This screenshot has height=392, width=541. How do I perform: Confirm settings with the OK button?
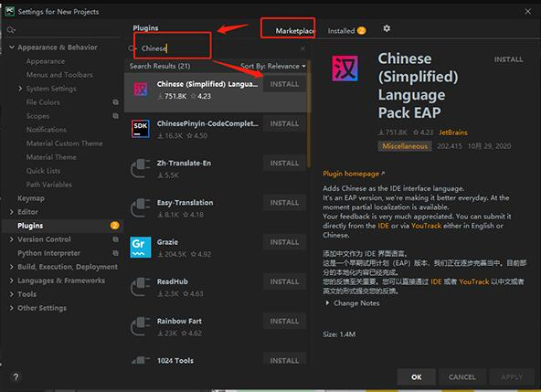[x=417, y=376]
